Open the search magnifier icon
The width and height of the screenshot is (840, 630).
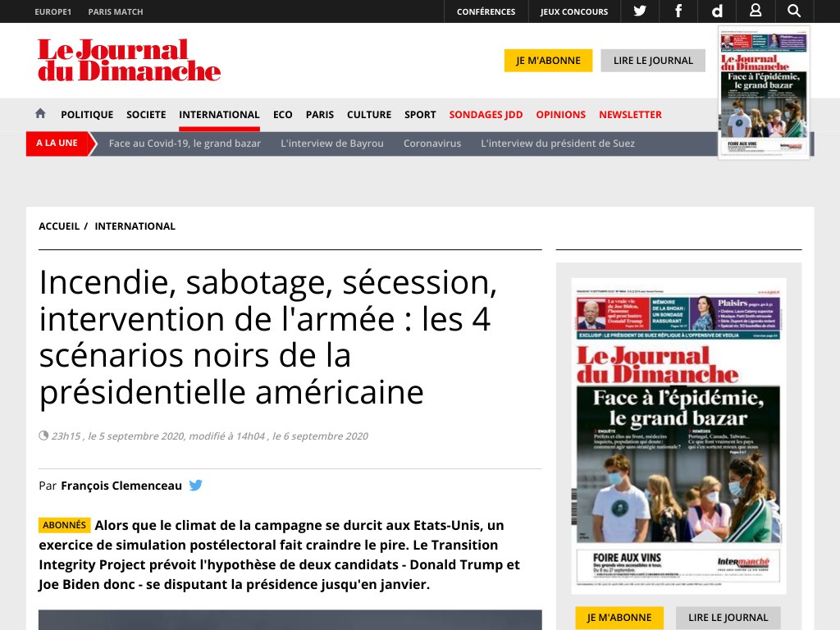(x=794, y=11)
